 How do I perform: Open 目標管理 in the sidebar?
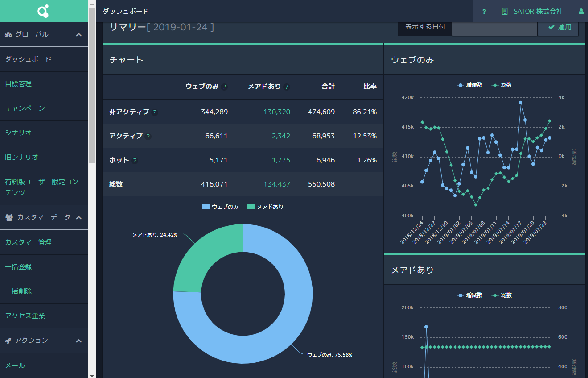tap(44, 83)
